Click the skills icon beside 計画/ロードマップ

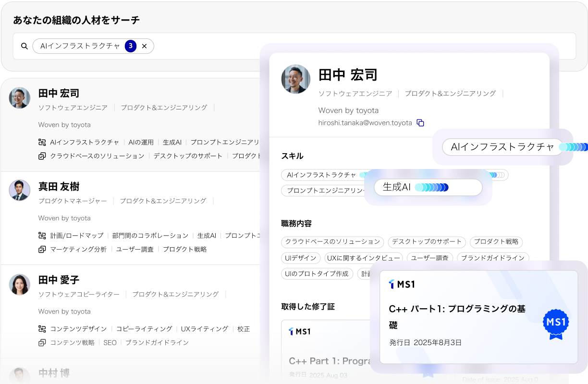pyautogui.click(x=42, y=236)
